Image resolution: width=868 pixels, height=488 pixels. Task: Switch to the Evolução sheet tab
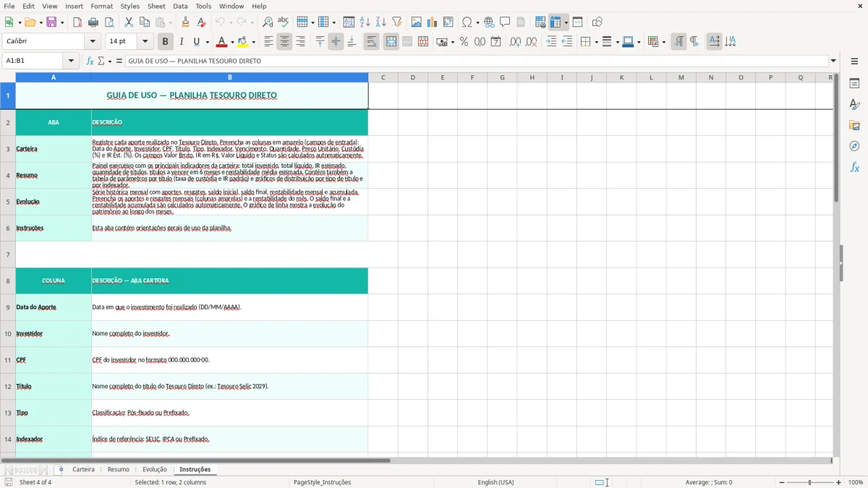pyautogui.click(x=155, y=470)
